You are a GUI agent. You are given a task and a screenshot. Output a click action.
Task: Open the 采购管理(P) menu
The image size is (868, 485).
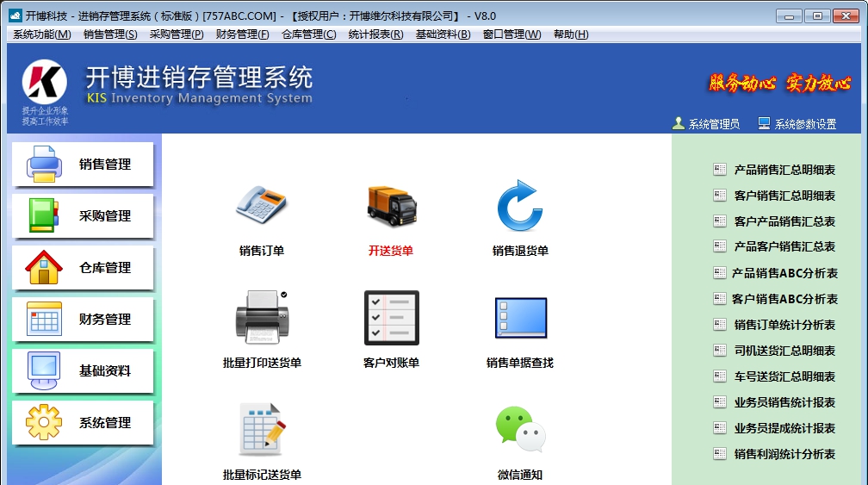coord(177,34)
